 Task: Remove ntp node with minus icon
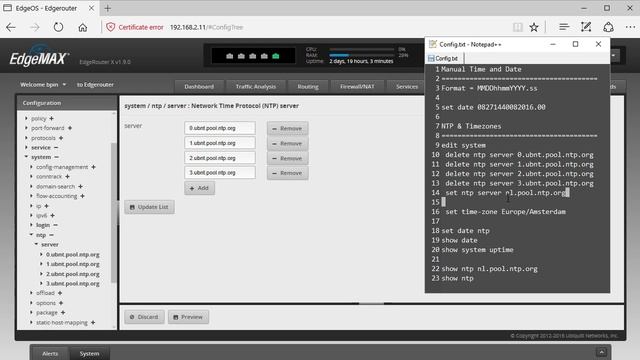pos(51,235)
